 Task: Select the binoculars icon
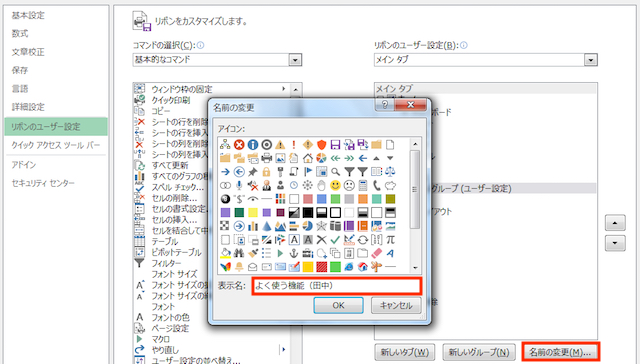point(239,253)
